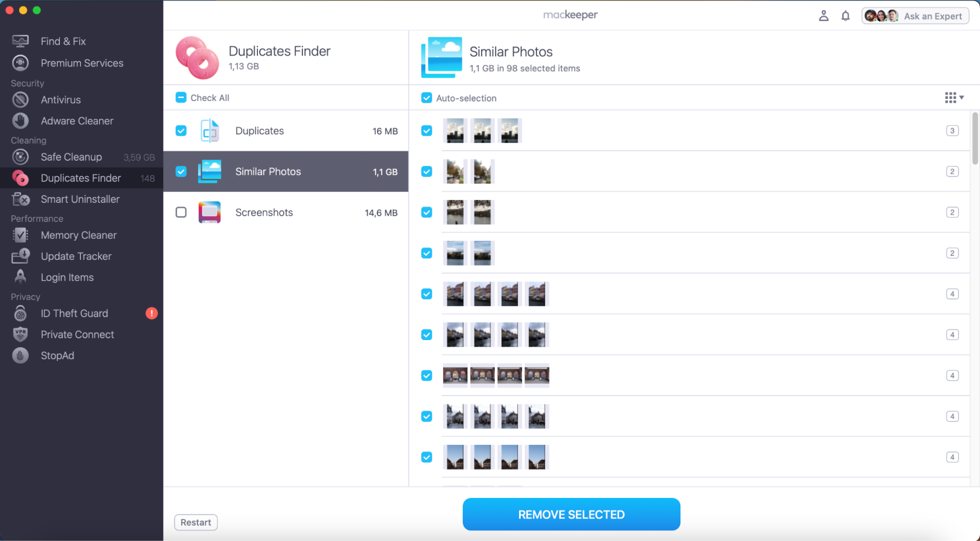The width and height of the screenshot is (980, 541).
Task: Open first thumbnail in top photo group
Action: 455,131
